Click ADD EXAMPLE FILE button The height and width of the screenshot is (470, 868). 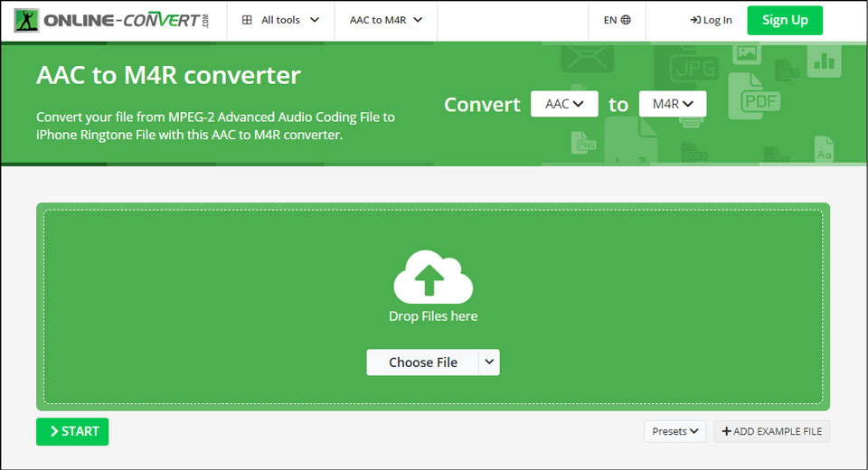coord(771,431)
